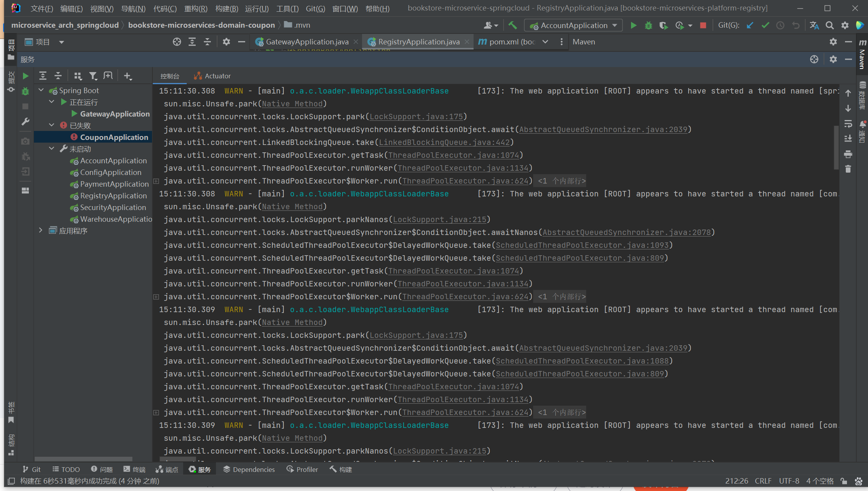868x491 pixels.
Task: Open AccountApplication run configuration dropdown
Action: [x=573, y=25]
